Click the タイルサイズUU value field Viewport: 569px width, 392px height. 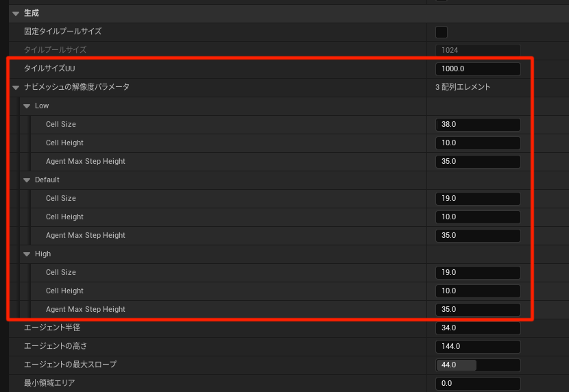point(477,69)
